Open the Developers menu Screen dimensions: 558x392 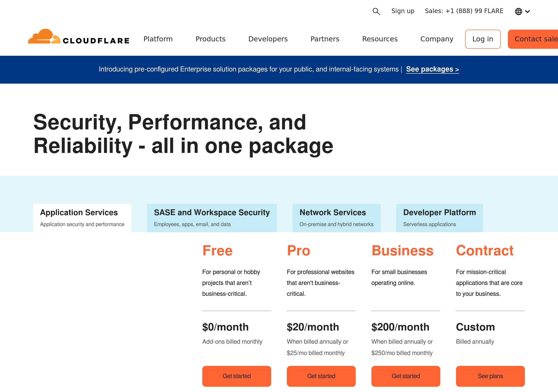click(268, 39)
